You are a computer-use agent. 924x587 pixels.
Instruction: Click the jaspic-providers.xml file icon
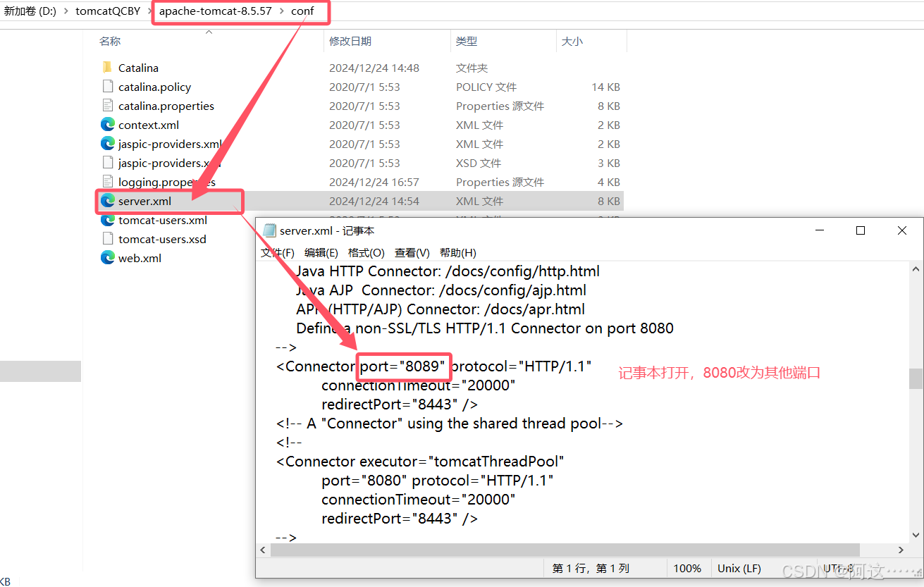pyautogui.click(x=107, y=144)
